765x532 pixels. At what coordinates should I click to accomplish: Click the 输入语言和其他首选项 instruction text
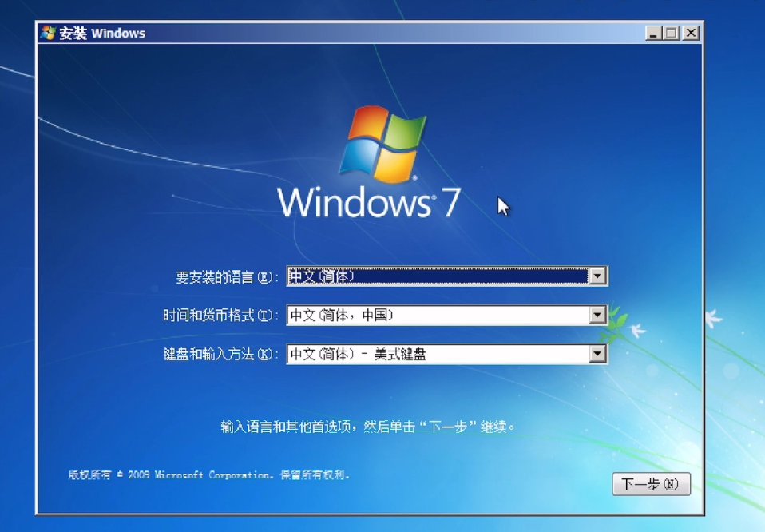click(368, 427)
